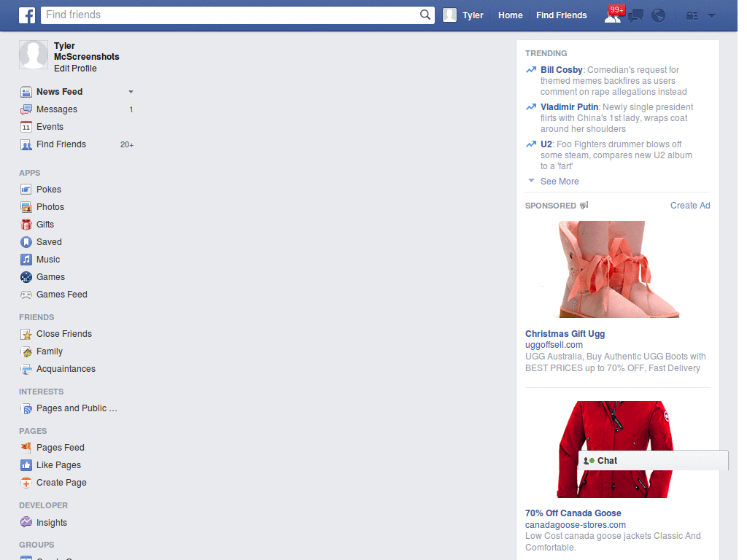Open Vladimir Putin trending topic
747x560 pixels.
tap(569, 107)
